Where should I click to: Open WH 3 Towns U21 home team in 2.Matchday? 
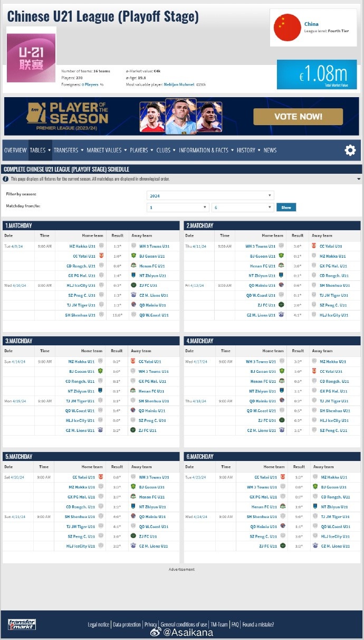coord(261,246)
